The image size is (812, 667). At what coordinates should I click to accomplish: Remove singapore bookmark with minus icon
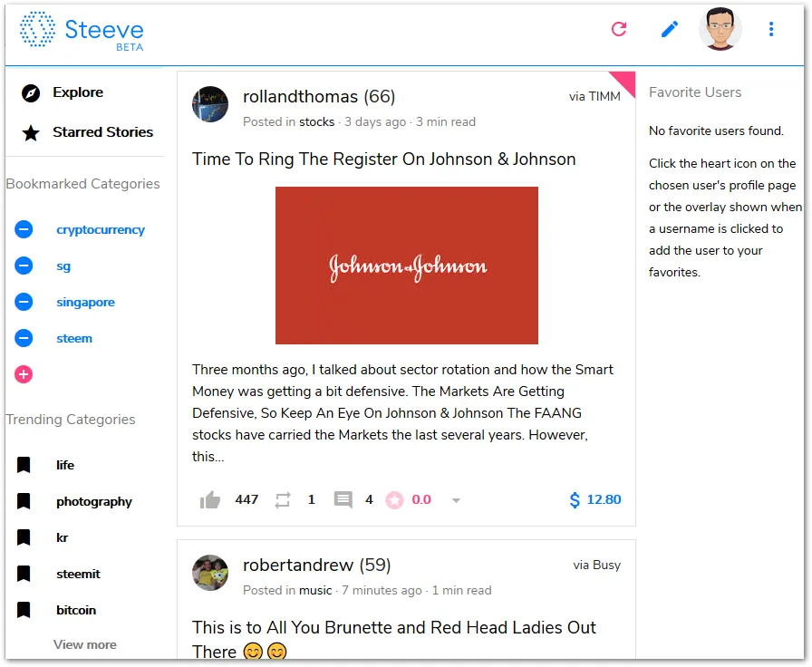tap(24, 302)
